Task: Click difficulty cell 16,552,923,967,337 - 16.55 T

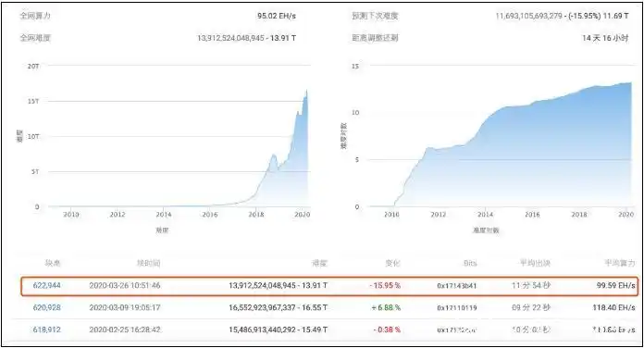Action: coord(279,307)
